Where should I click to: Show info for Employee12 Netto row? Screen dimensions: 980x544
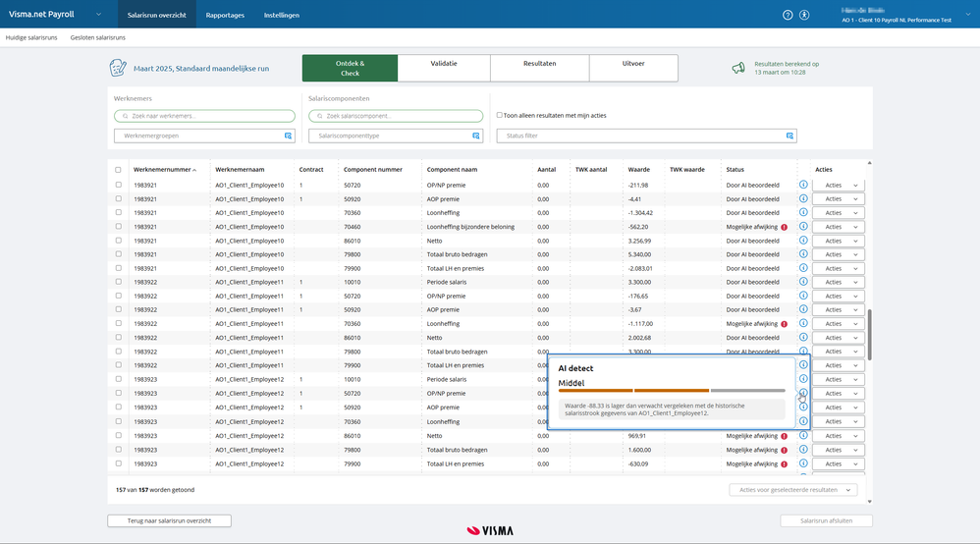coord(803,435)
